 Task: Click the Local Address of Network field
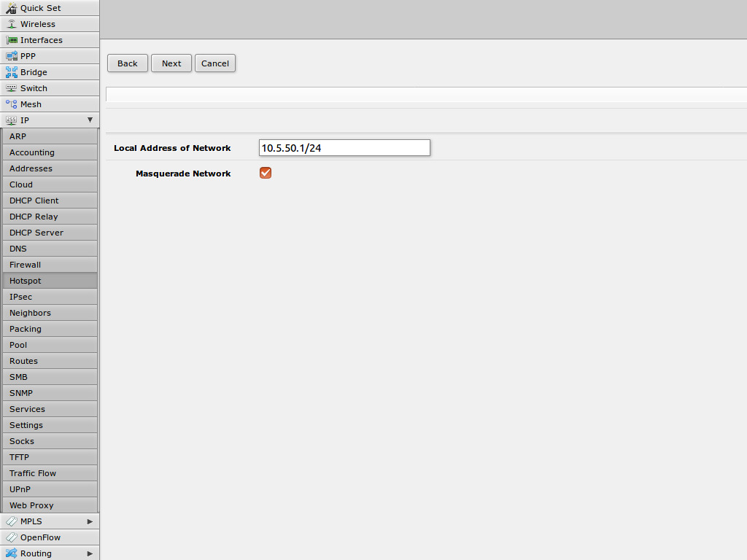pyautogui.click(x=344, y=148)
